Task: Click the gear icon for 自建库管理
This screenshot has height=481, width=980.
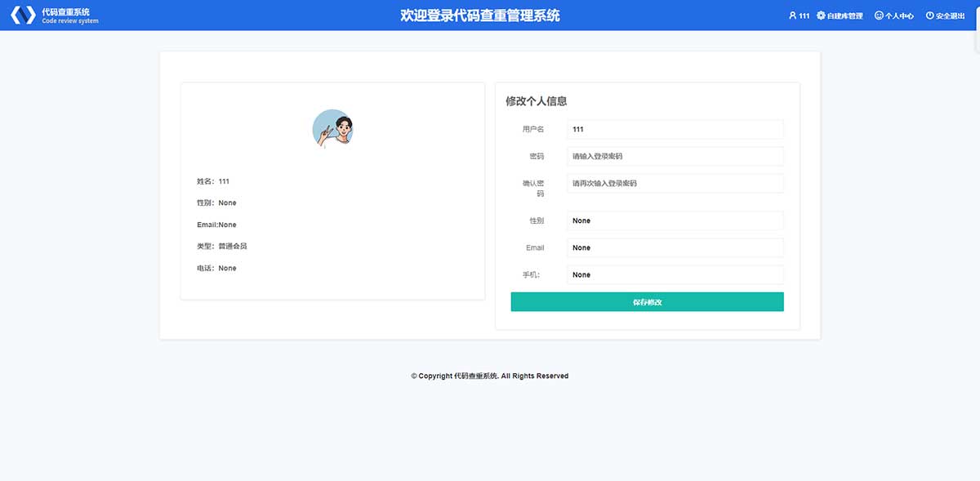Action: point(821,16)
